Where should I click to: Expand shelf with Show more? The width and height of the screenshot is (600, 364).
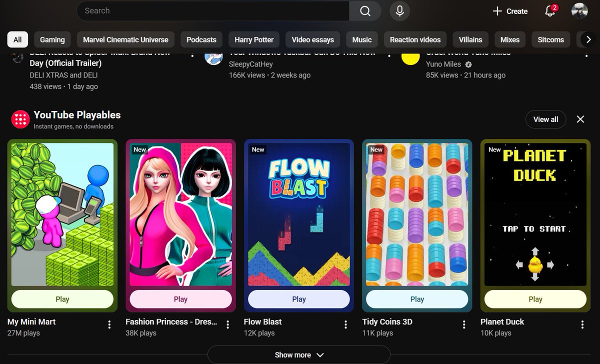point(299,354)
